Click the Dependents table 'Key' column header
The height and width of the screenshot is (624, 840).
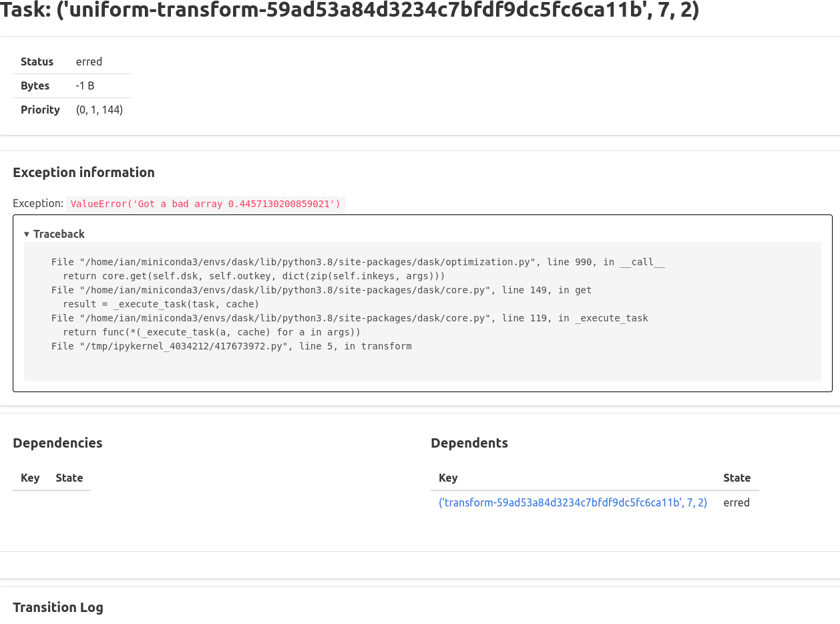tap(448, 478)
